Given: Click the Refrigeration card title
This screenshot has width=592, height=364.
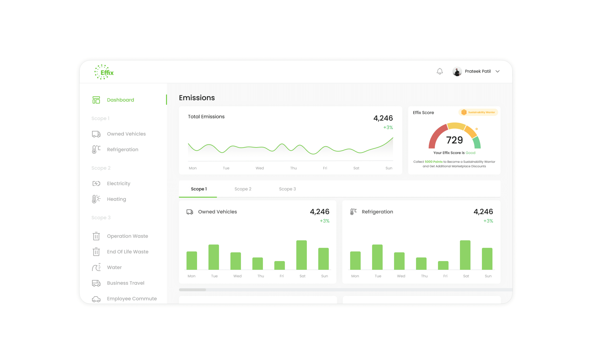Looking at the screenshot, I should 377,212.
